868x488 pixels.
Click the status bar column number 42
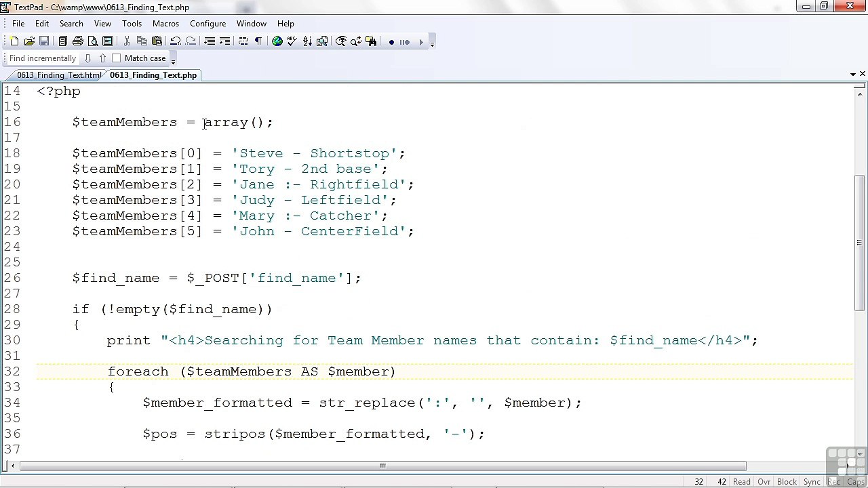(x=722, y=482)
